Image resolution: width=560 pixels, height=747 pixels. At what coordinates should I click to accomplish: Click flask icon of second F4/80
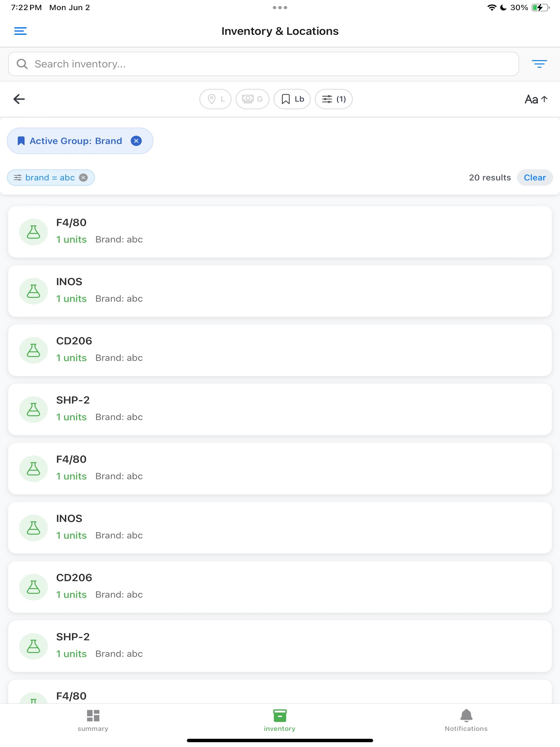click(x=33, y=469)
